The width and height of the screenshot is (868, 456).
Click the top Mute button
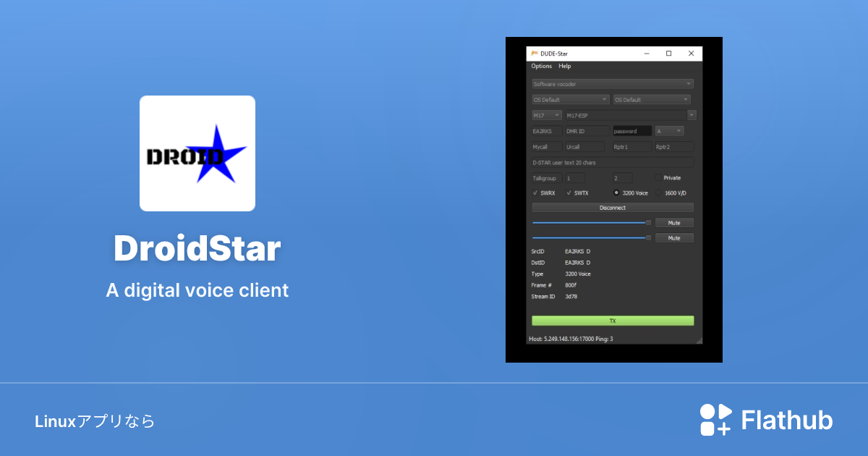click(674, 222)
